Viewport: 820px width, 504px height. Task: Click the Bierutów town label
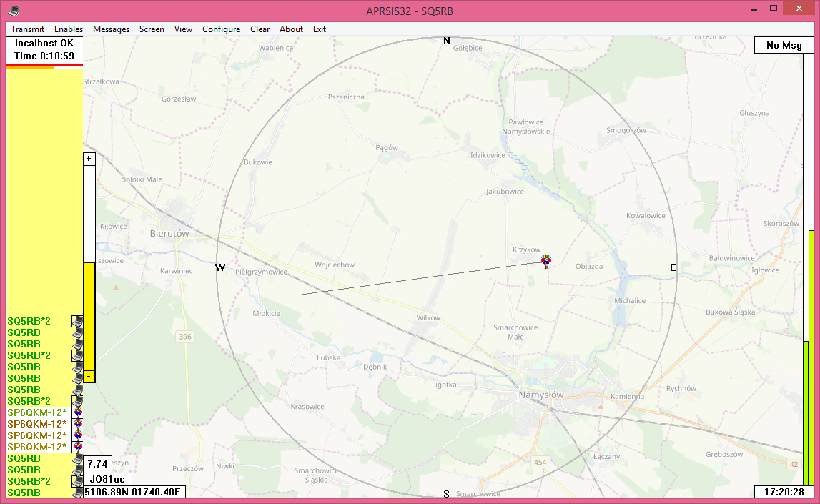coord(169,234)
